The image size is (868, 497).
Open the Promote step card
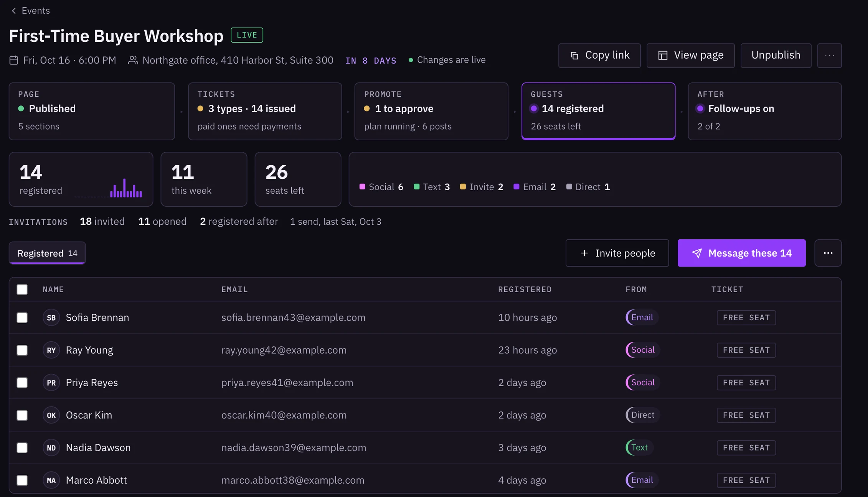(431, 111)
